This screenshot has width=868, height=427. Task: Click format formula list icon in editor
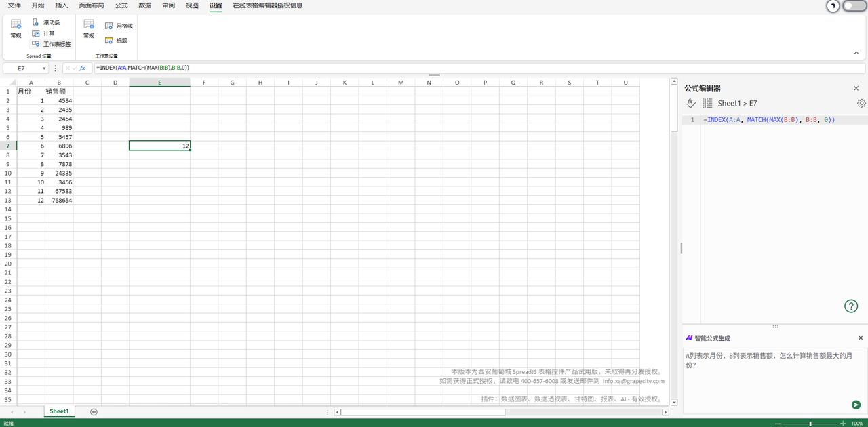[707, 103]
